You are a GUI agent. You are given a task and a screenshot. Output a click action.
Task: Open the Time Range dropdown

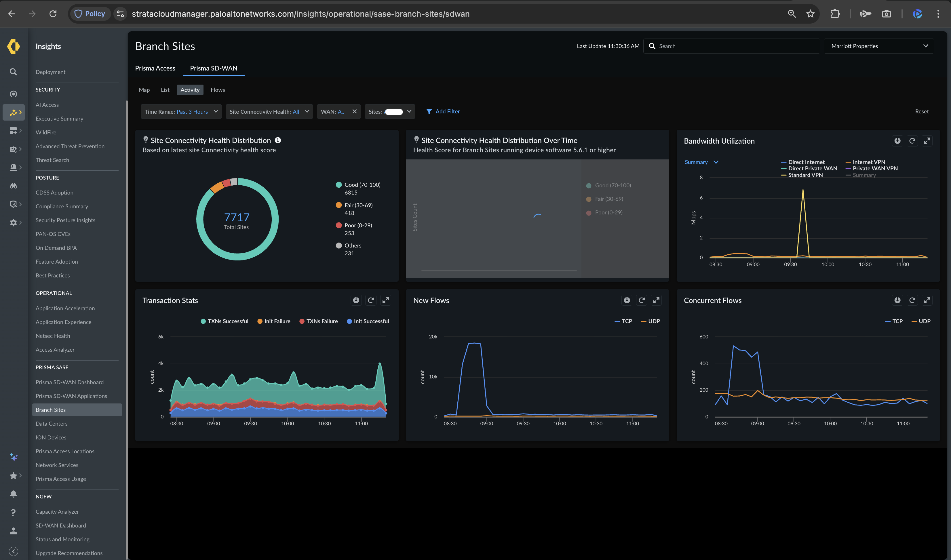click(x=181, y=112)
